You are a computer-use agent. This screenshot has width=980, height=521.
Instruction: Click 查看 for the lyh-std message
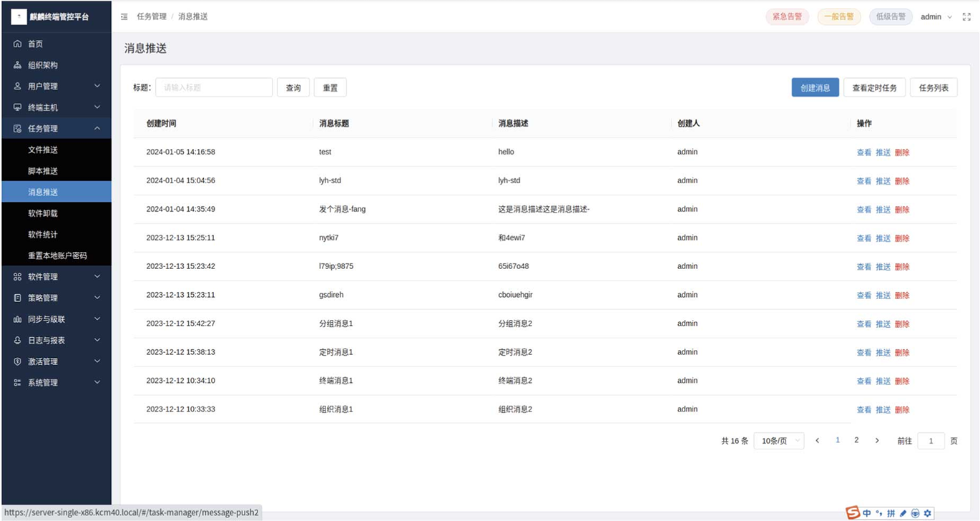864,181
